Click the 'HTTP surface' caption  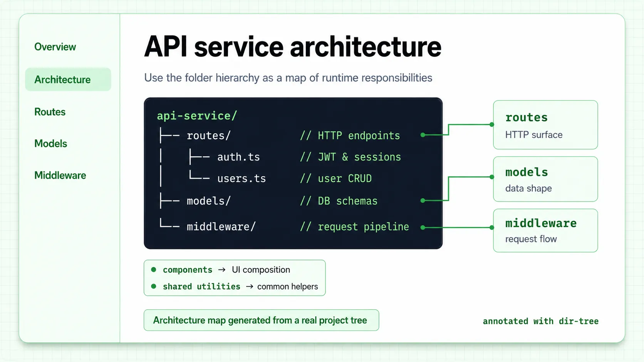(534, 135)
